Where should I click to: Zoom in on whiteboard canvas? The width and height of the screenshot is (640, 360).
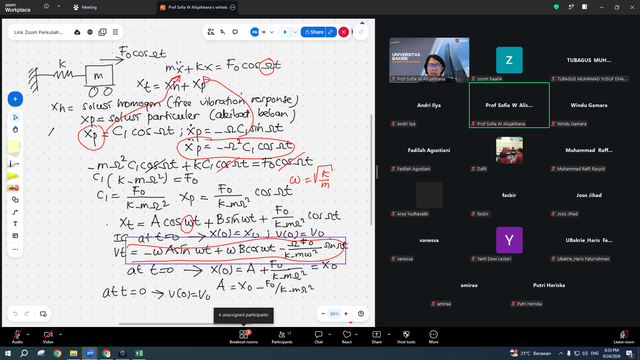346,313
